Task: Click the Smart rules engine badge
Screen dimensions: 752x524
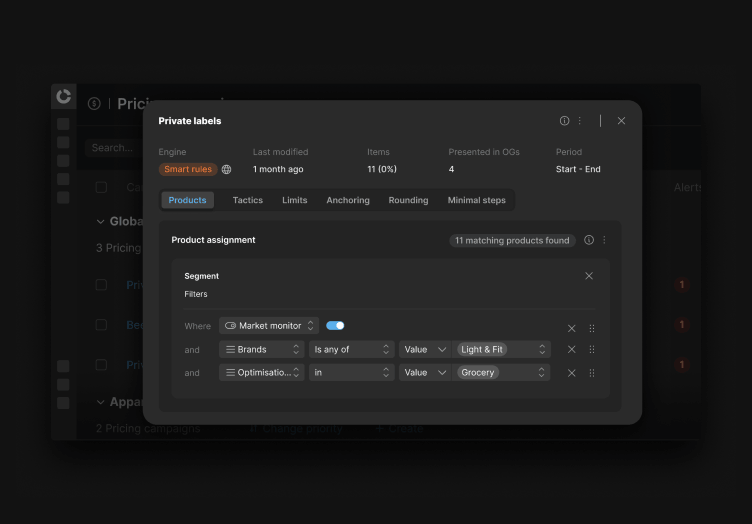Action: [x=188, y=169]
